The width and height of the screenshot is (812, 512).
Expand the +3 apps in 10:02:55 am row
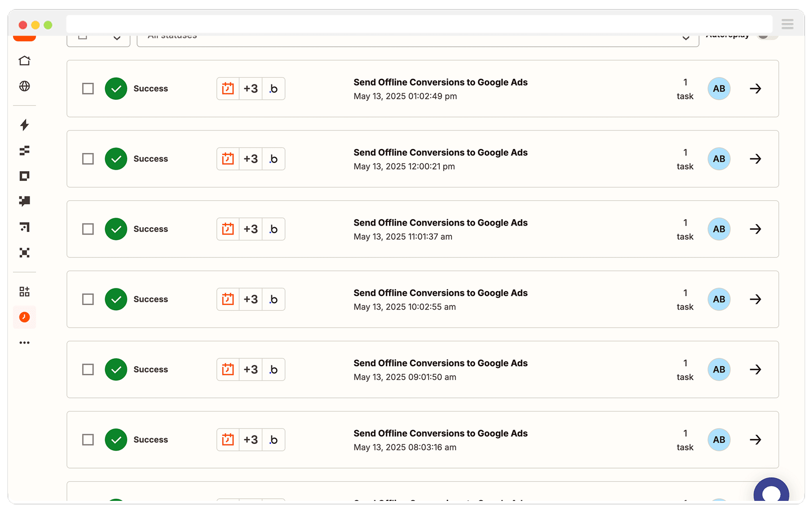click(x=251, y=300)
